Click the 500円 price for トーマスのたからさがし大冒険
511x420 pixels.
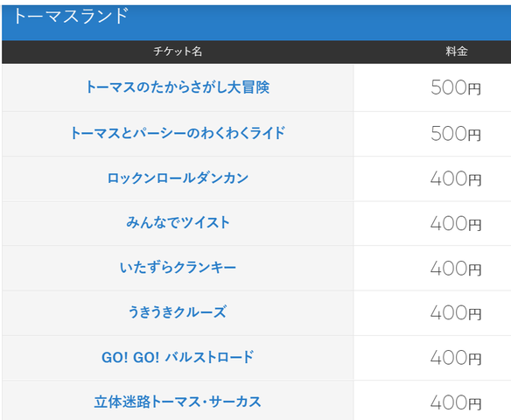point(456,87)
